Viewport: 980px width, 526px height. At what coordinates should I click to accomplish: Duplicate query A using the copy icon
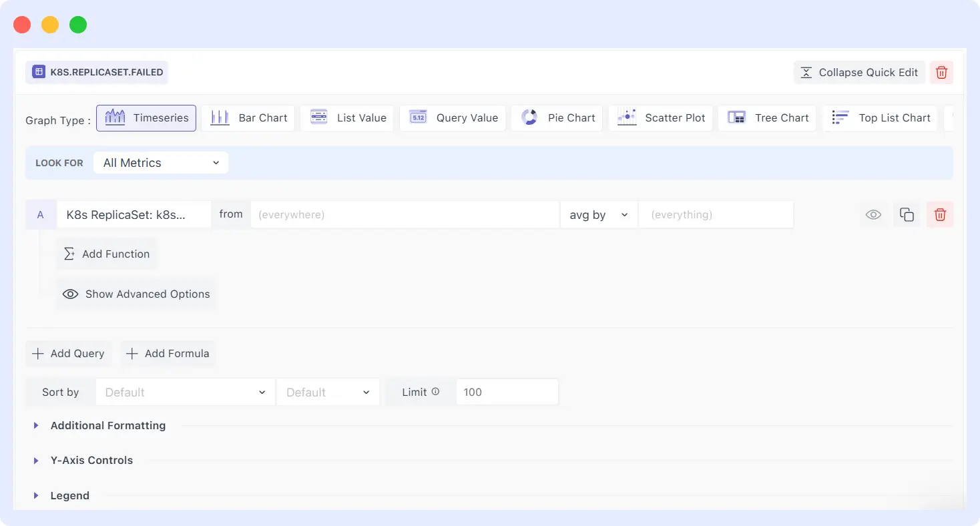[907, 214]
